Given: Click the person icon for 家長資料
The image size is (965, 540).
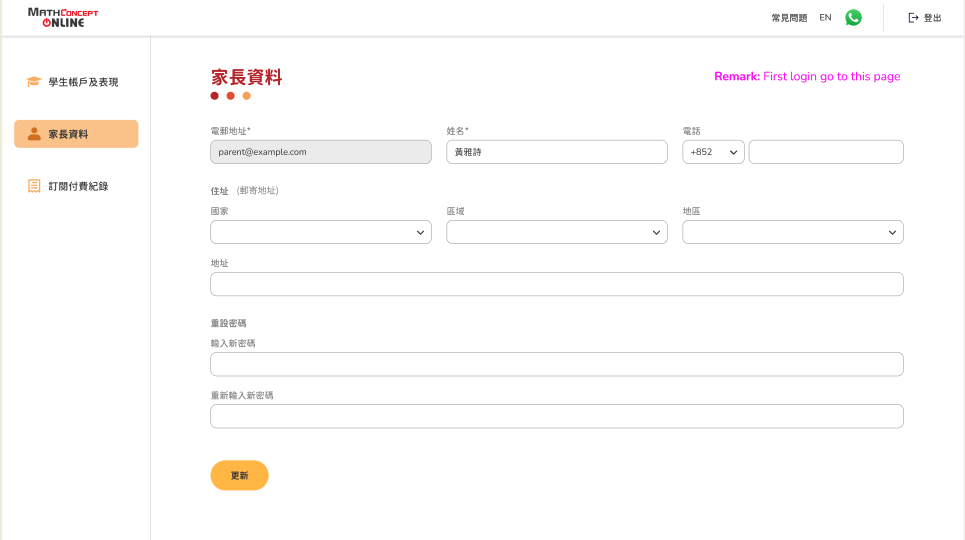Looking at the screenshot, I should [x=34, y=134].
